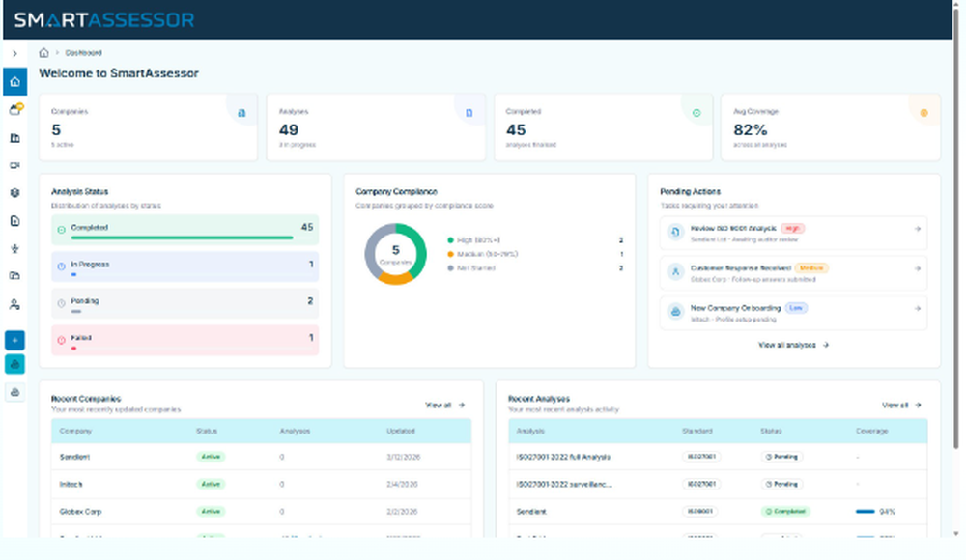The width and height of the screenshot is (966, 560).
Task: Click the green check icon on the Completed card
Action: tap(696, 111)
